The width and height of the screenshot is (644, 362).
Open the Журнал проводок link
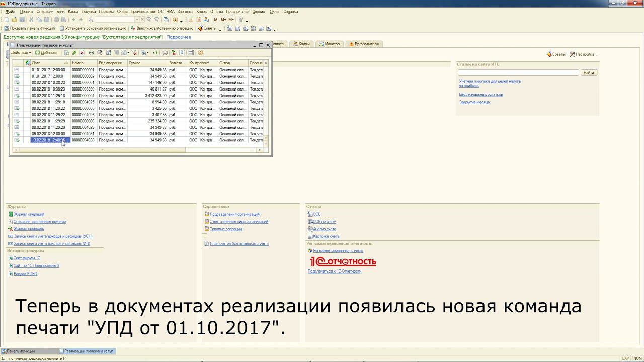click(29, 229)
